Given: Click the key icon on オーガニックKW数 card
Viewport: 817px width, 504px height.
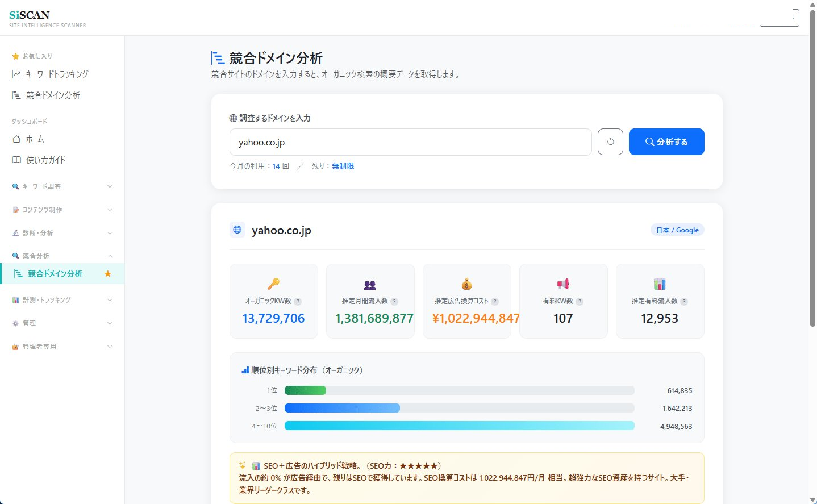Looking at the screenshot, I should 274,284.
